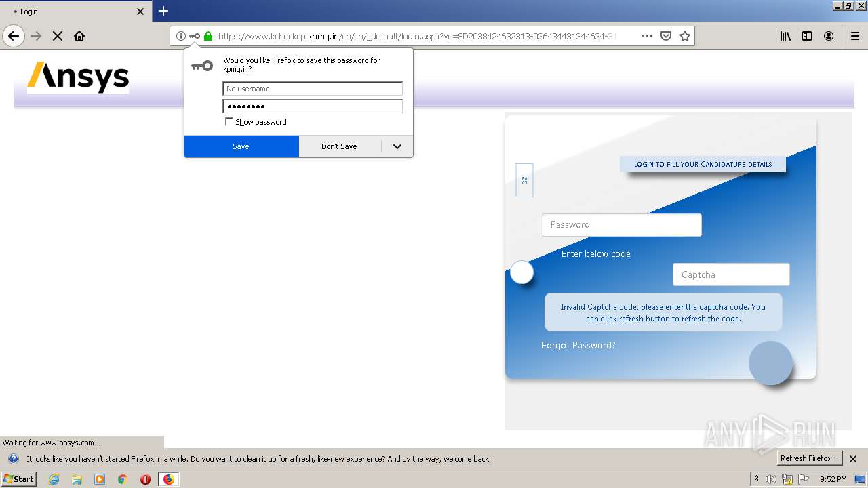This screenshot has width=868, height=488.
Task: Open the Firefox hamburger menu
Action: [x=854, y=36]
